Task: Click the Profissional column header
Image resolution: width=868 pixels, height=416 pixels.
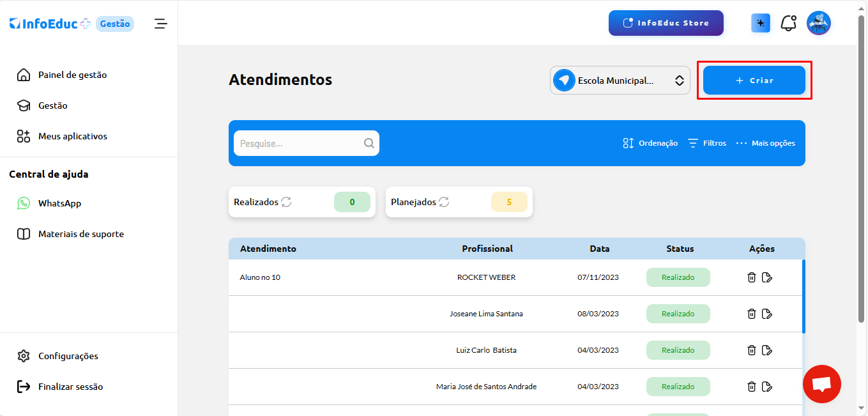Action: coord(487,249)
